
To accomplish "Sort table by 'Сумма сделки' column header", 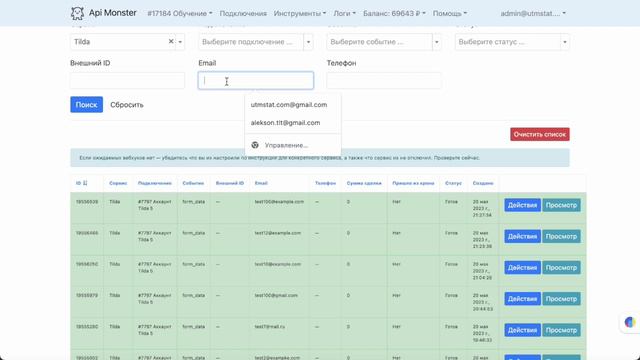I will 364,183.
